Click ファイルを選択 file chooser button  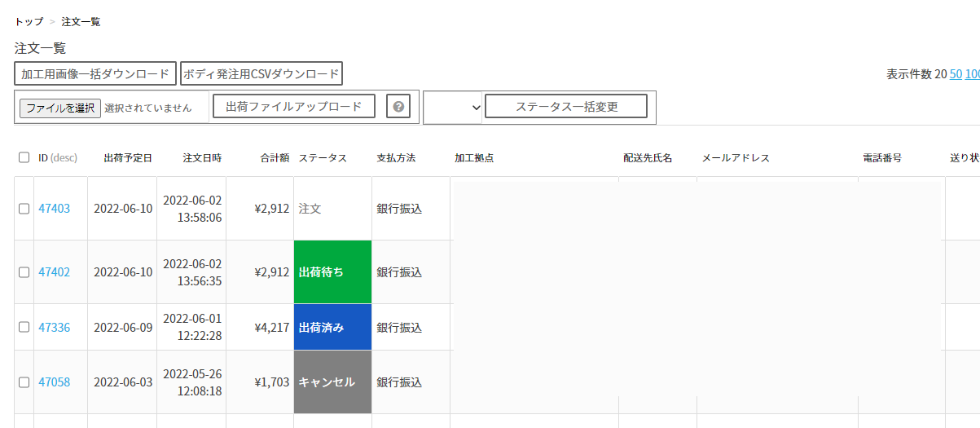[60, 108]
